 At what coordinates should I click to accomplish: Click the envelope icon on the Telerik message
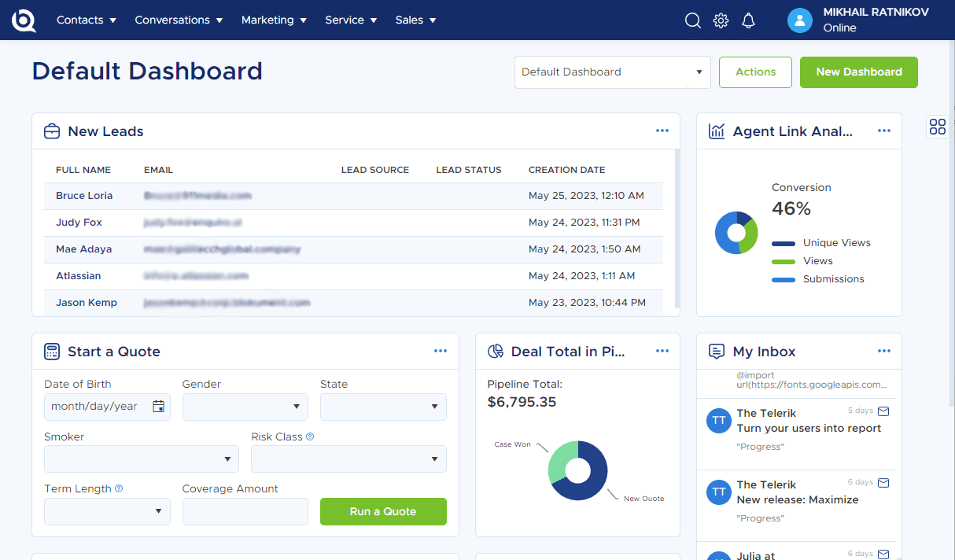pyautogui.click(x=883, y=411)
